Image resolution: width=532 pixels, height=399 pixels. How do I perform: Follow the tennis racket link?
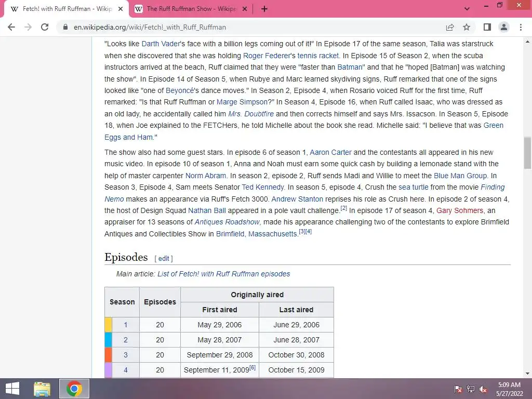[x=318, y=56]
